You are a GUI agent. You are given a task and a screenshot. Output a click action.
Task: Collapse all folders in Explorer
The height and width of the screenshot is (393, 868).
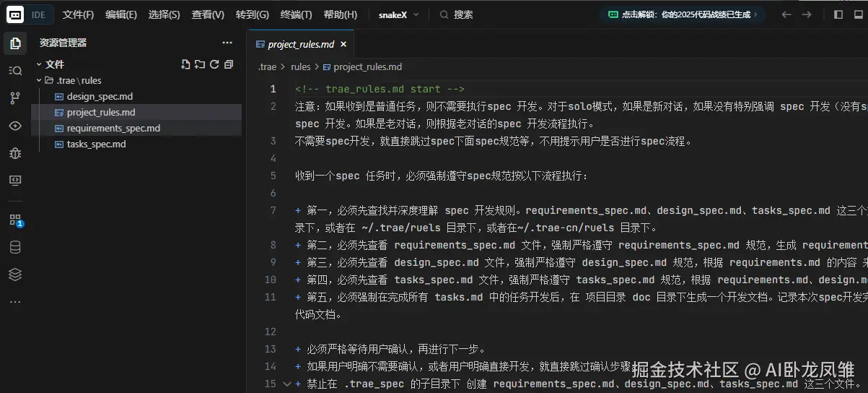229,64
